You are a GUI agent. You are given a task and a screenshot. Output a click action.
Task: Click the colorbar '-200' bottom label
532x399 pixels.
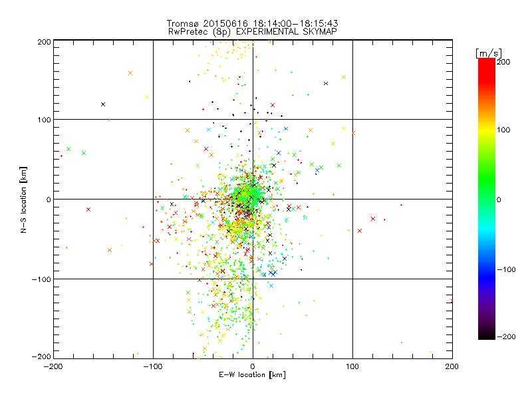coord(506,337)
